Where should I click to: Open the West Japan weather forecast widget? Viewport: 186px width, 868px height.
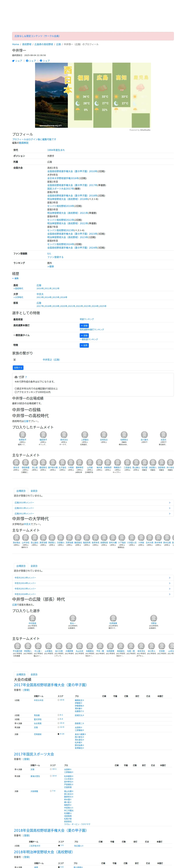[x=93, y=95]
